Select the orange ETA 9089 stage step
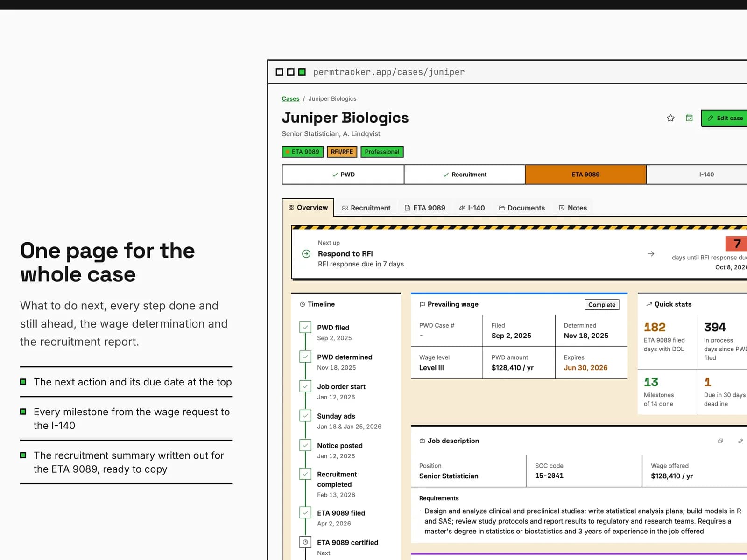Screen dimensions: 747x560 585,175
